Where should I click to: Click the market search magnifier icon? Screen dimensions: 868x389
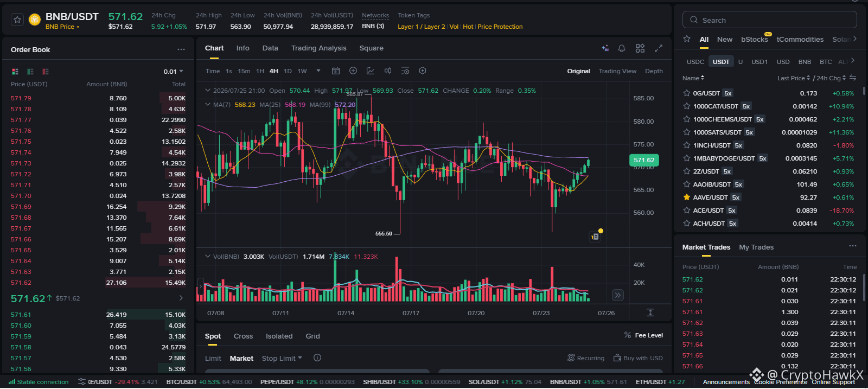click(x=694, y=20)
